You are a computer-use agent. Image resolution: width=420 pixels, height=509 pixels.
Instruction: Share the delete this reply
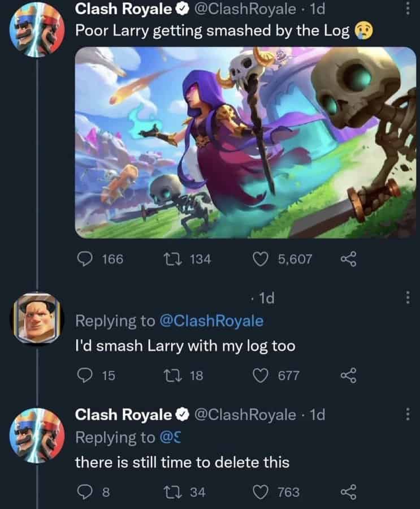point(350,492)
